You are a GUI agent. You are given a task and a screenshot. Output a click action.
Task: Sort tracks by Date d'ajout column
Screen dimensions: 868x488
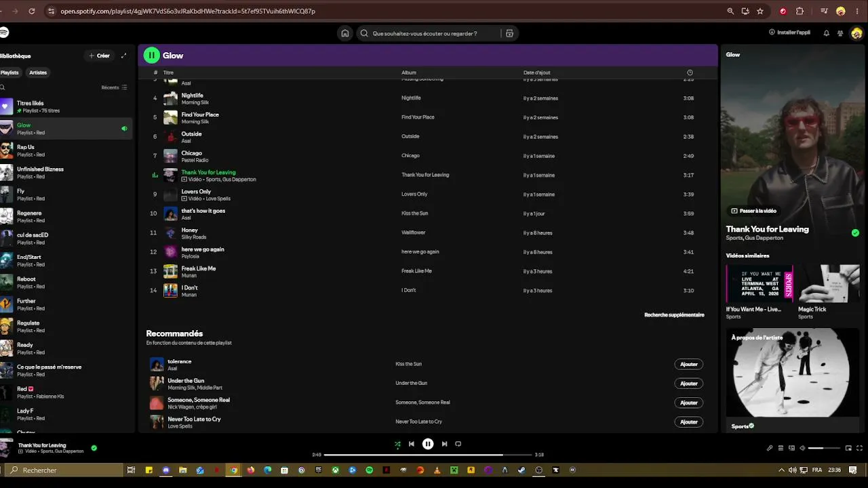point(536,73)
